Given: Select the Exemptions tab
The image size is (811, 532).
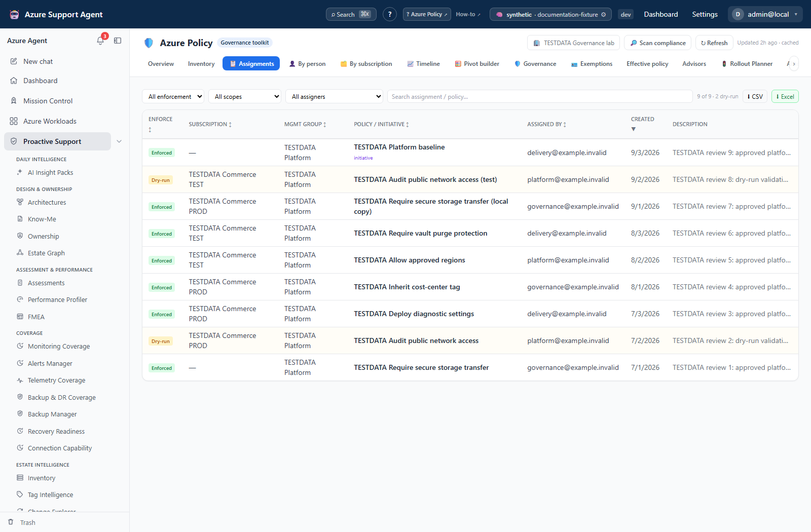Looking at the screenshot, I should [x=592, y=64].
